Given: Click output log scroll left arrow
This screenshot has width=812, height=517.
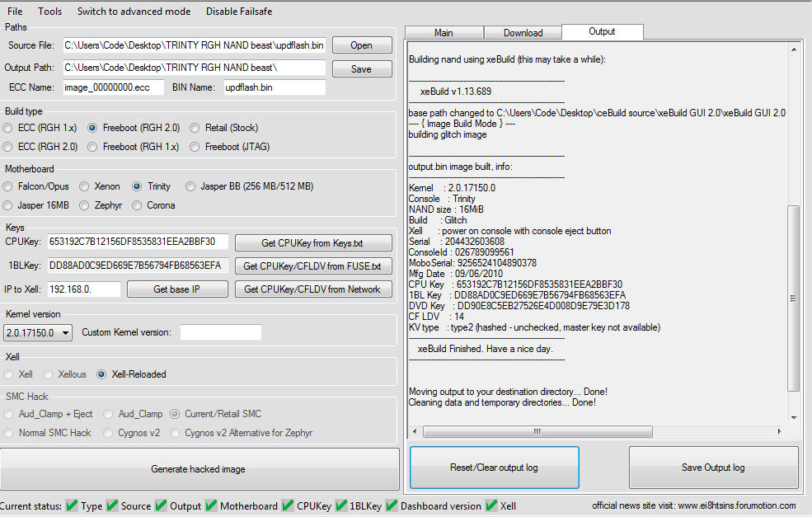Looking at the screenshot, I should click(415, 431).
